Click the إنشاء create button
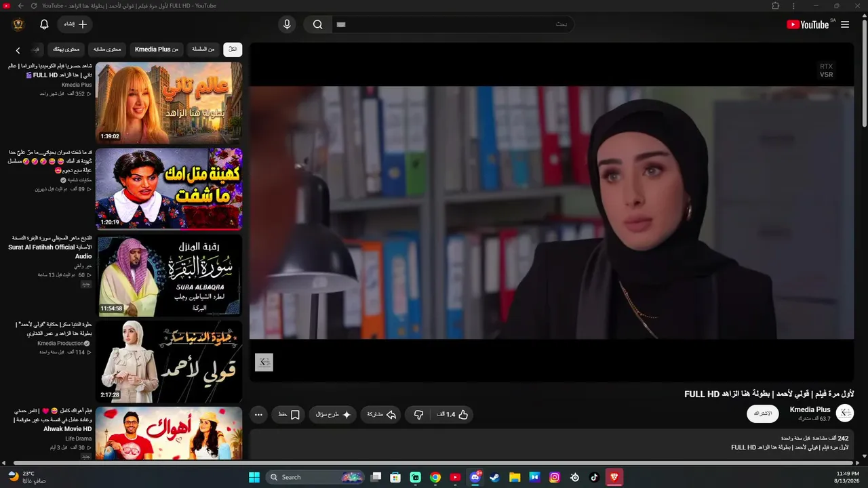 (x=75, y=24)
